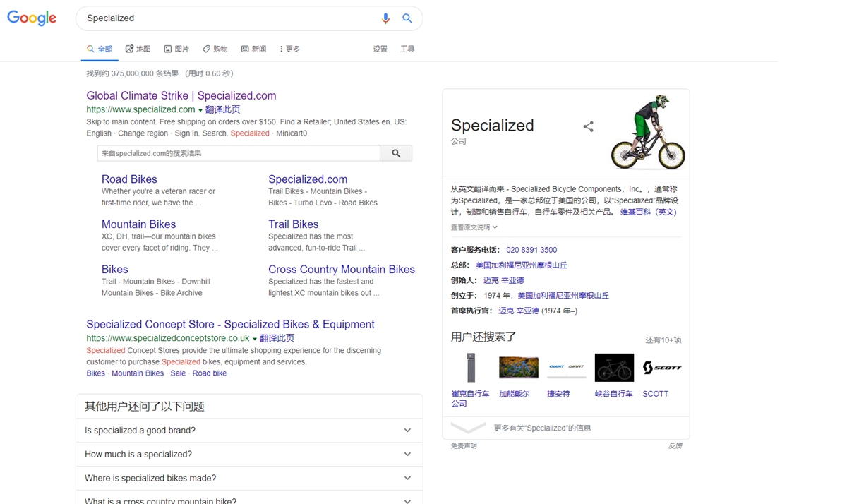Select the 全部 (All) tab
This screenshot has height=504, width=847.
tap(100, 49)
